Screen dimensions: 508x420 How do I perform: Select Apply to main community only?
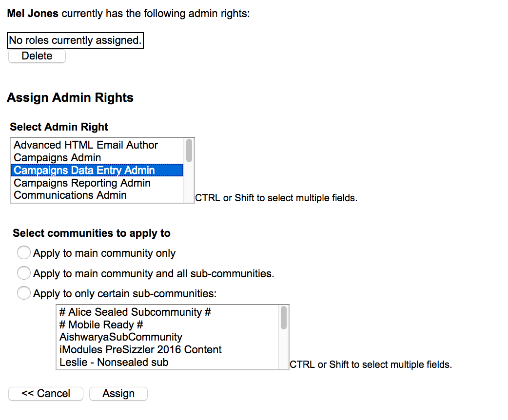tap(24, 253)
